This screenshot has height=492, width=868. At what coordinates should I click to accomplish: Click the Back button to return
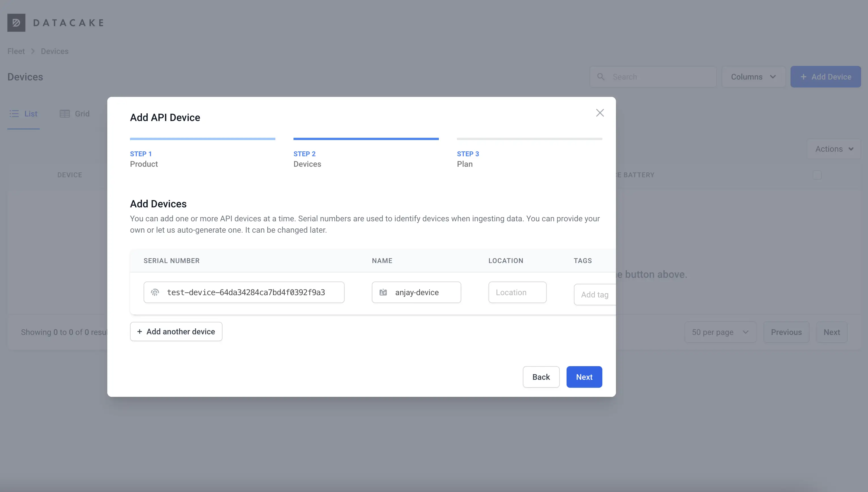(x=541, y=376)
